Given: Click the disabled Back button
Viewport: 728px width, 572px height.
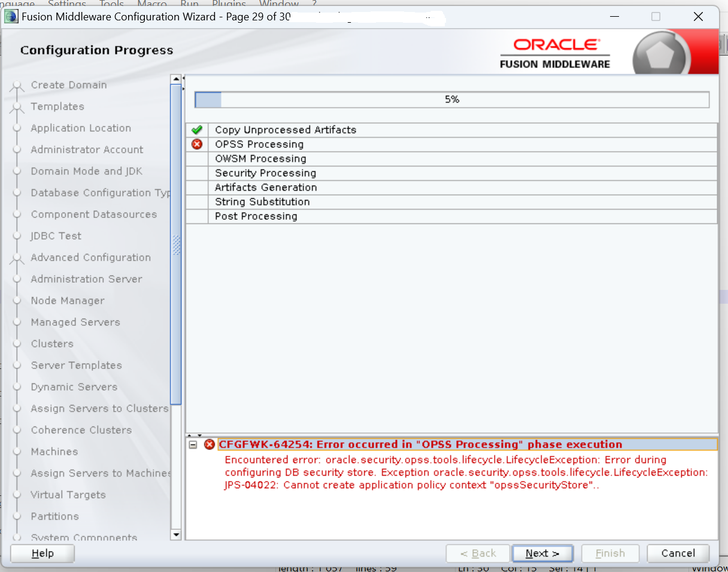Looking at the screenshot, I should (x=478, y=553).
